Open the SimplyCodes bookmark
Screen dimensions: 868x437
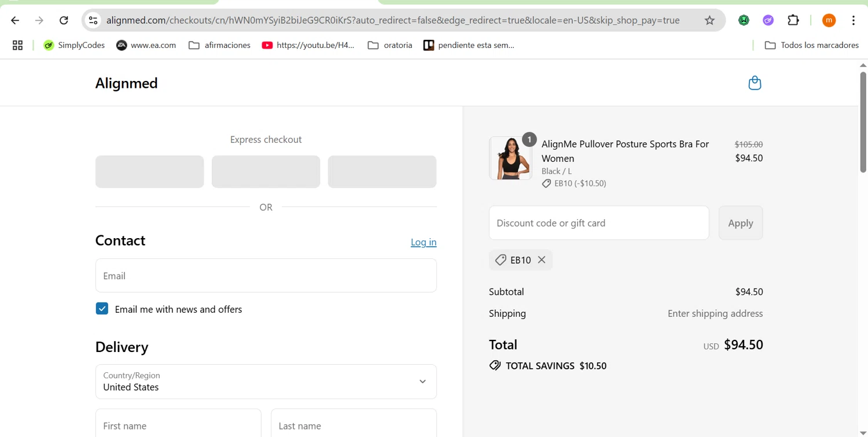click(x=74, y=45)
